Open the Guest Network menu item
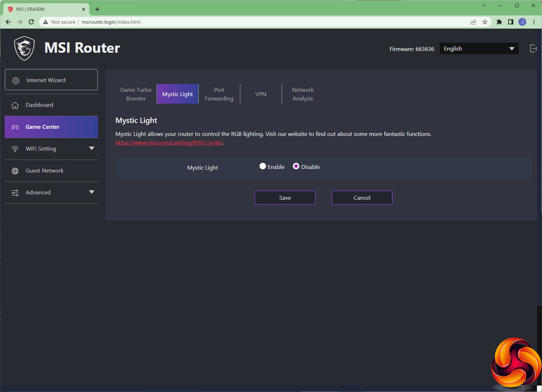Image resolution: width=542 pixels, height=392 pixels. (x=51, y=171)
